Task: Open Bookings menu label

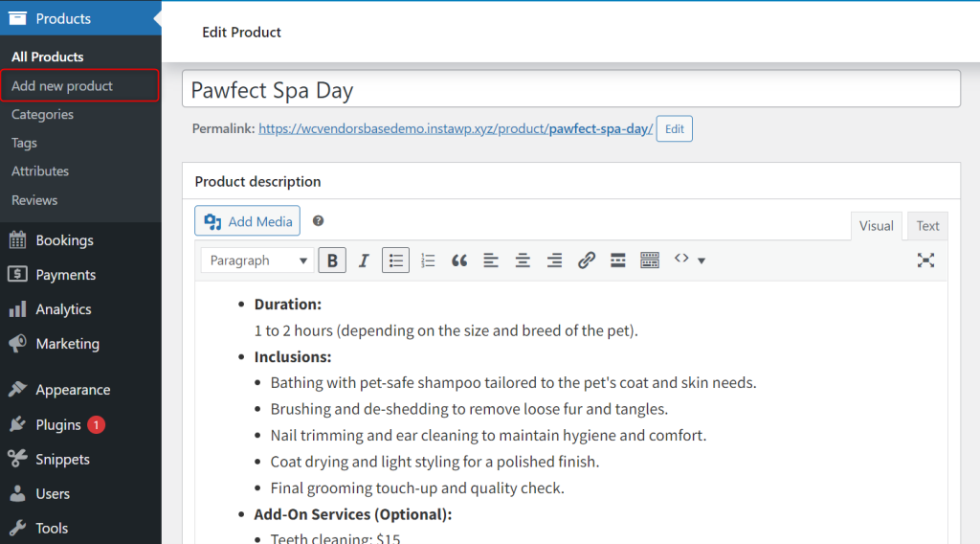Action: click(64, 240)
